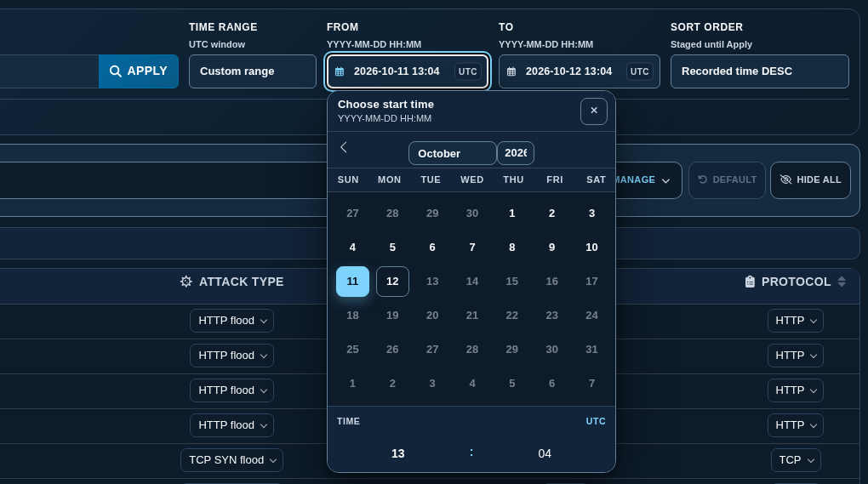Open the Time Range Custom range dropdown

tap(253, 71)
